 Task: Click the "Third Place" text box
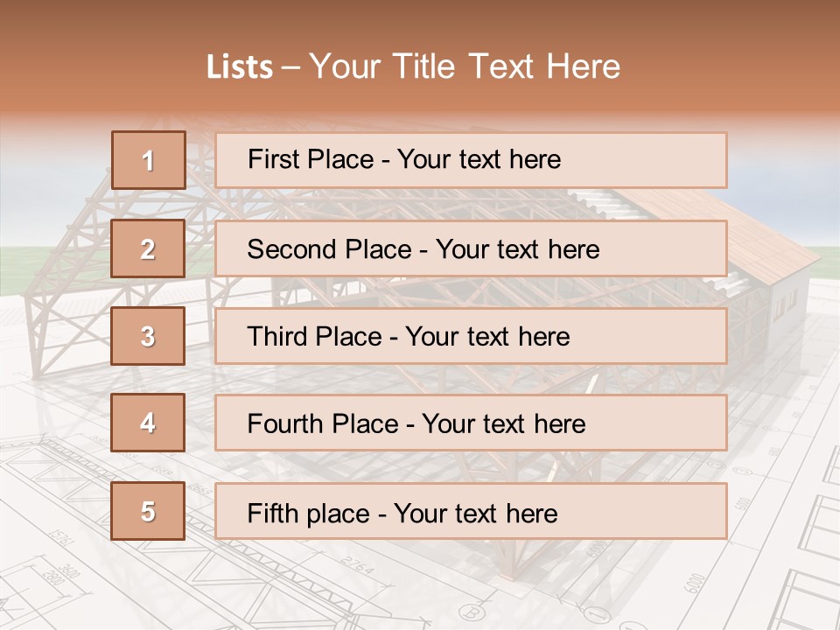(x=471, y=336)
